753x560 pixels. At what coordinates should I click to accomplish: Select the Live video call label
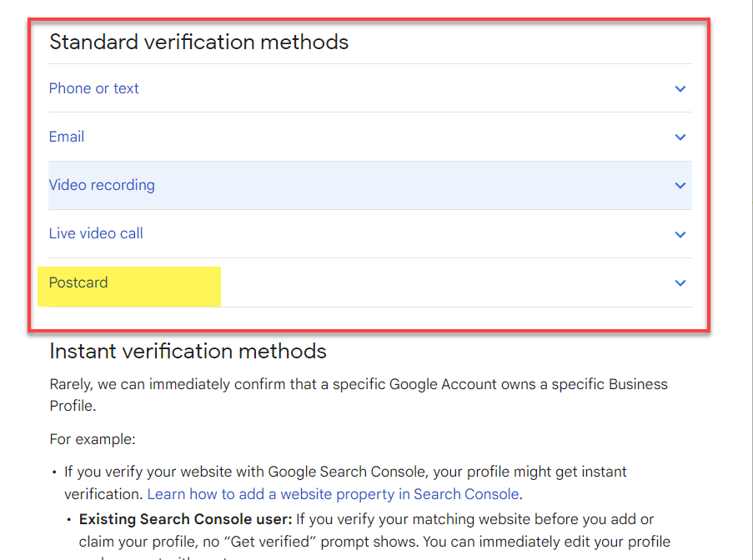point(96,233)
